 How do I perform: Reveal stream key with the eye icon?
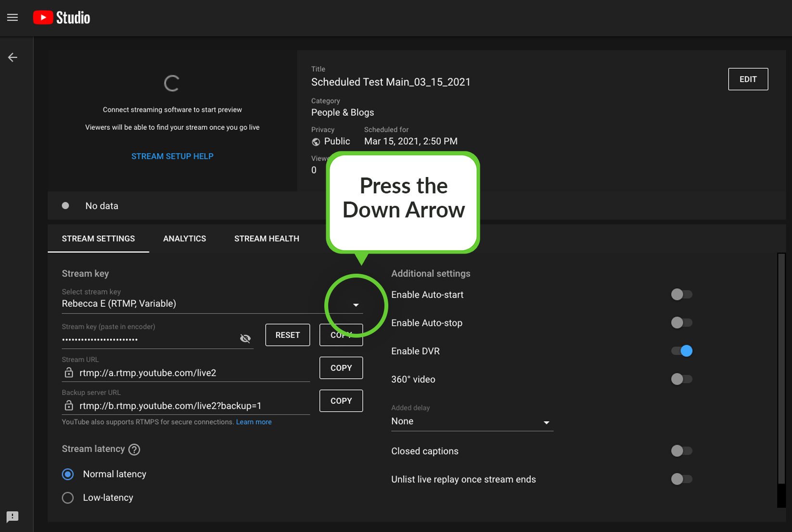click(245, 339)
